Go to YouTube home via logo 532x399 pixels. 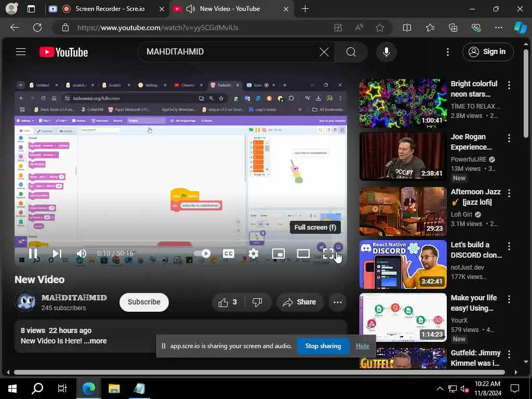click(x=63, y=52)
